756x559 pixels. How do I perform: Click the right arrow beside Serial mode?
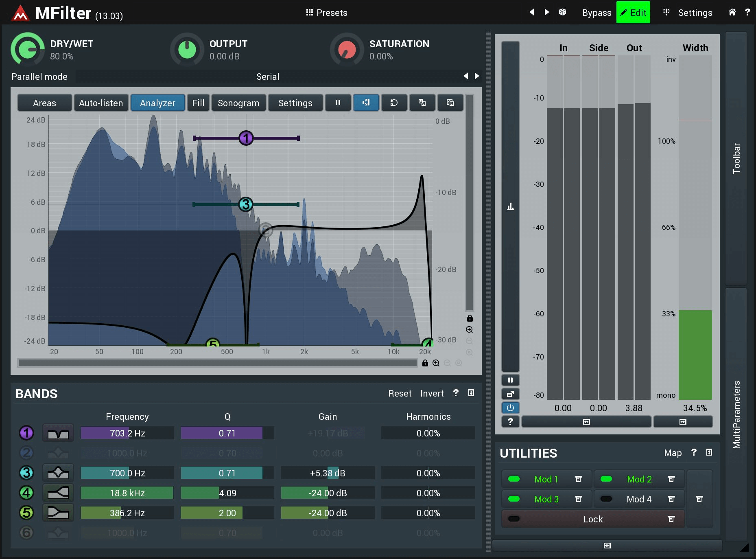476,76
